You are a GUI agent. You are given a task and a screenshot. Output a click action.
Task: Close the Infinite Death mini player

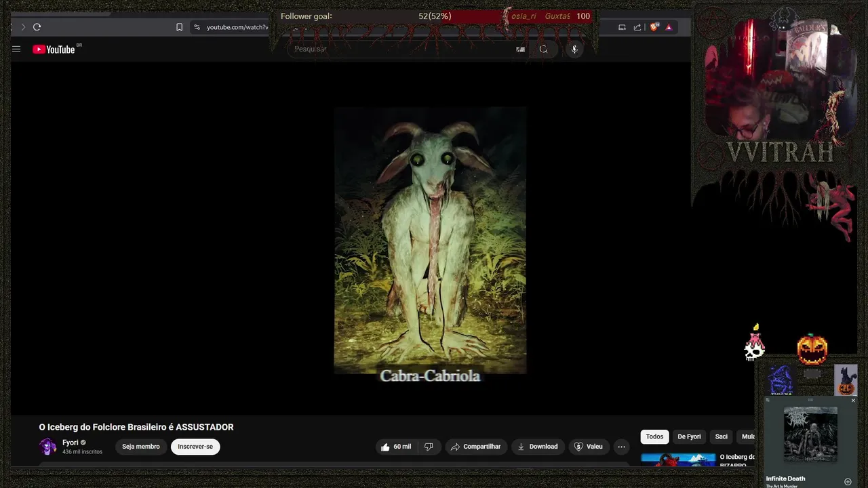[853, 401]
